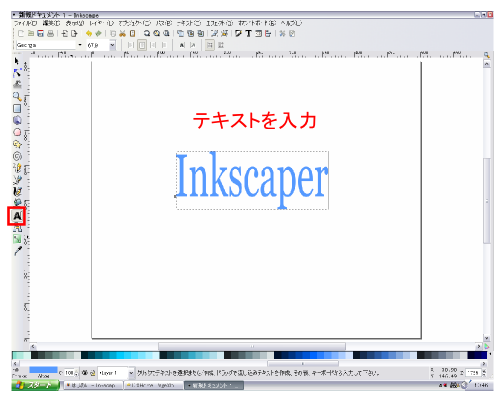Screen dimensions: 500x400
Task: Click the Inkscaper text on canvas
Action: click(252, 180)
